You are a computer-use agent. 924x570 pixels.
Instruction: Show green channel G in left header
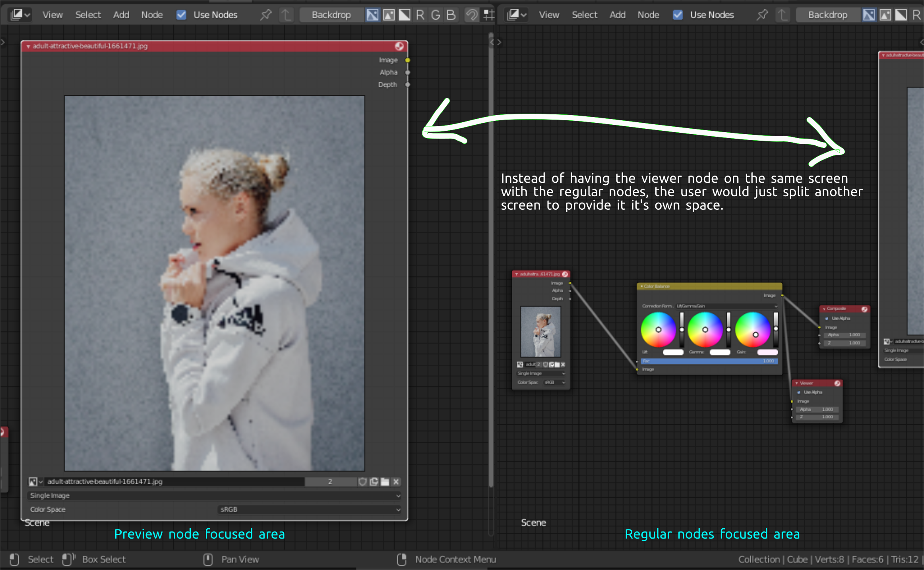[x=436, y=15]
